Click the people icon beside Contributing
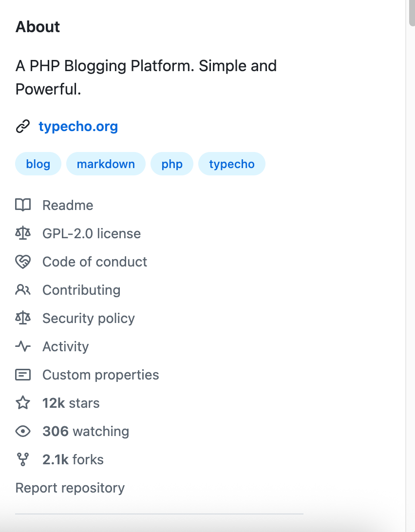The height and width of the screenshot is (532, 415). click(23, 290)
